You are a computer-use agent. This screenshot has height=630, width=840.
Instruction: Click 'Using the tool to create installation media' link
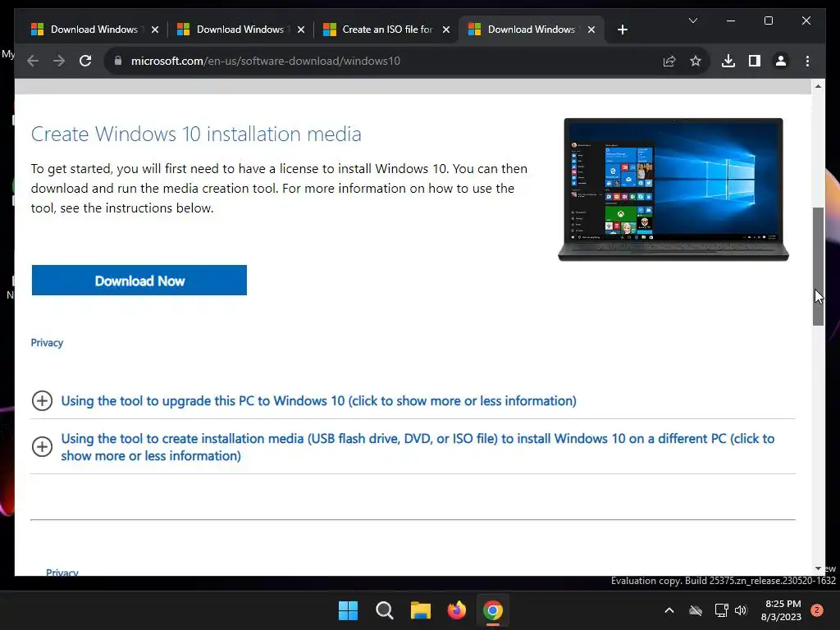(418, 447)
